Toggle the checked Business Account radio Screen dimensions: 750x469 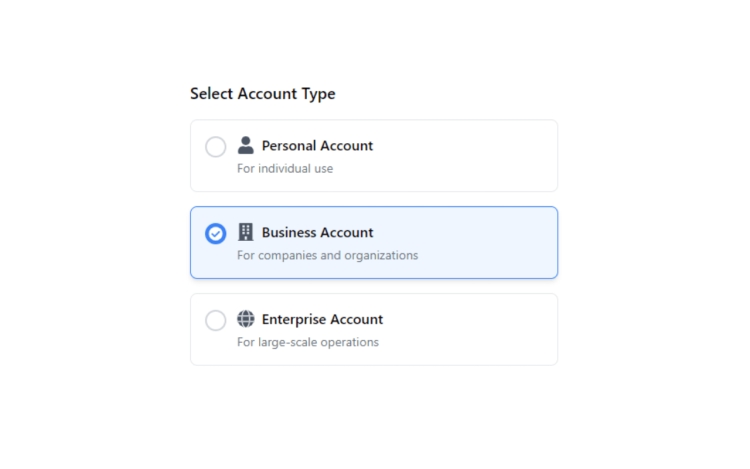(215, 234)
